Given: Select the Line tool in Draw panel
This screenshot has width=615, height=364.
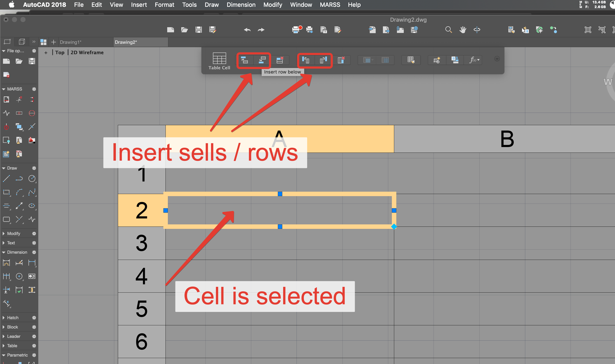Looking at the screenshot, I should pyautogui.click(x=6, y=178).
